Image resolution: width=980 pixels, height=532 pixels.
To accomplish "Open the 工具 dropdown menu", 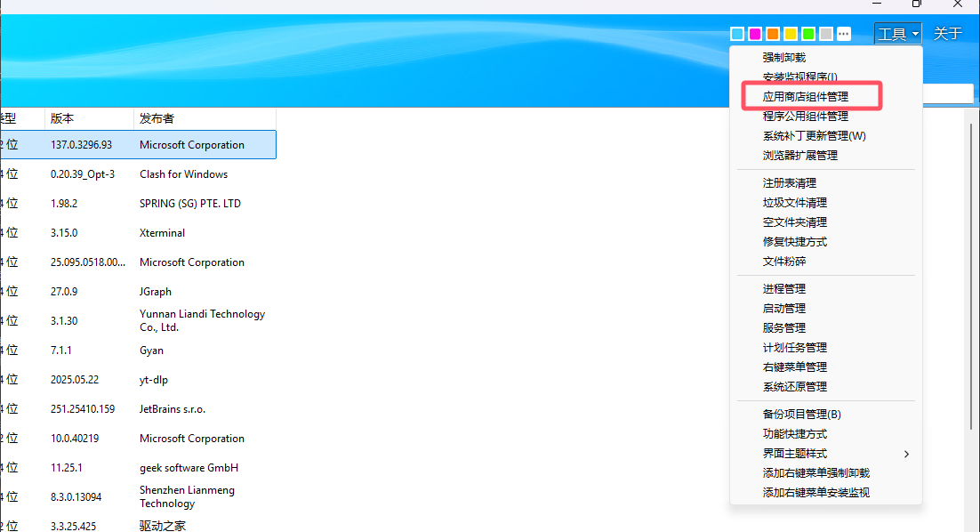I will click(898, 34).
